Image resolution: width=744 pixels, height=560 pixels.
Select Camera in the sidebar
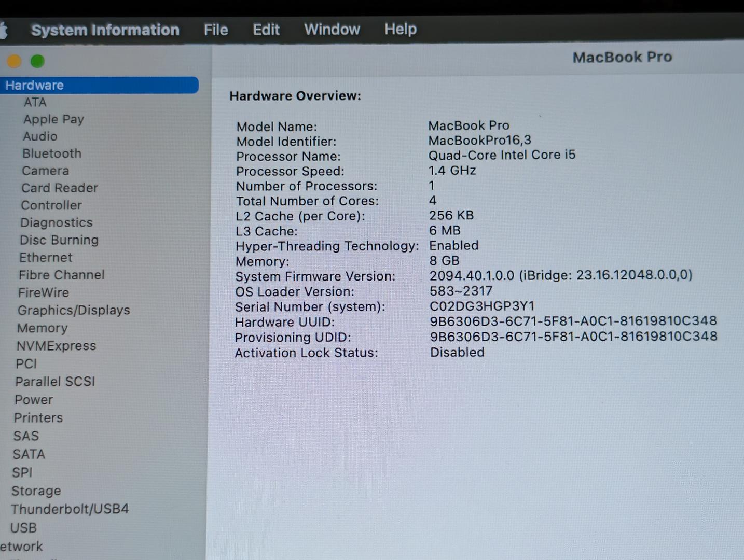tap(45, 171)
